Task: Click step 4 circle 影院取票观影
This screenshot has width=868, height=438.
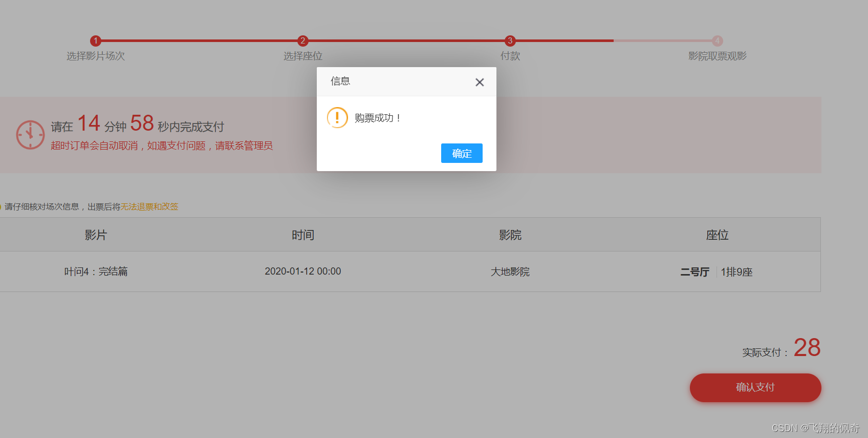Action: click(x=718, y=40)
